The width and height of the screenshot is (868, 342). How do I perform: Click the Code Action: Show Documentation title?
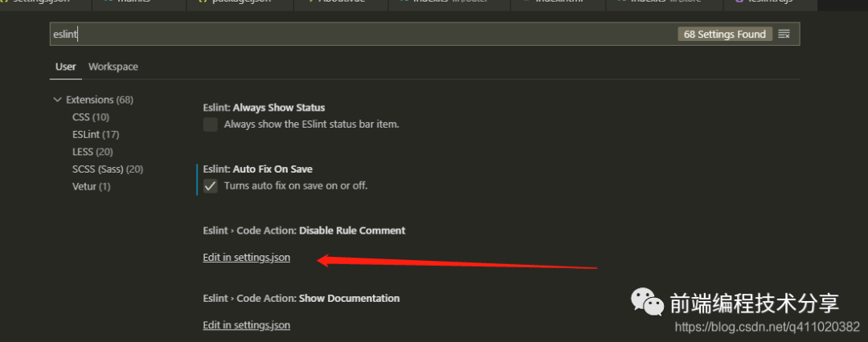pyautogui.click(x=301, y=299)
